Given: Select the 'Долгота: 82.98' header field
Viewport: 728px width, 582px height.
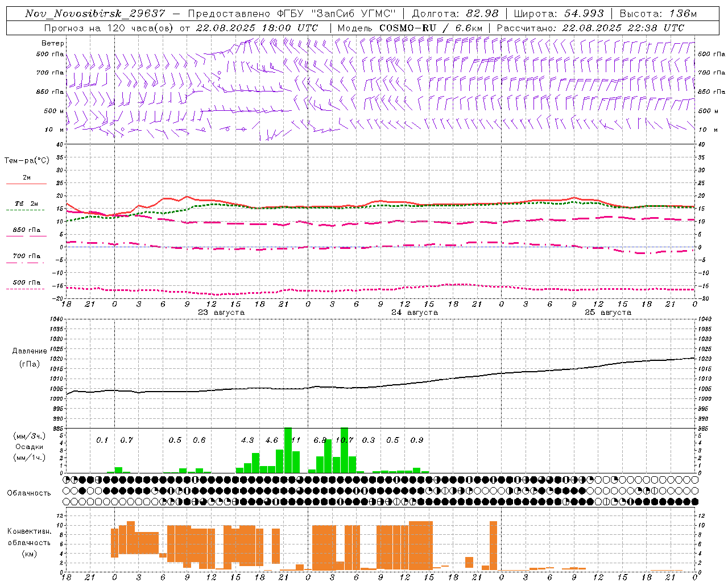Looking at the screenshot, I should [455, 14].
